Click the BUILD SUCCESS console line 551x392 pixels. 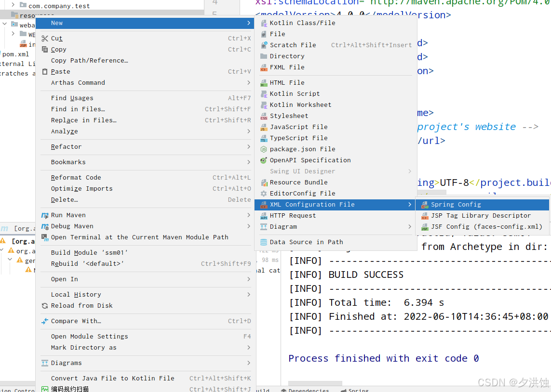347,275
